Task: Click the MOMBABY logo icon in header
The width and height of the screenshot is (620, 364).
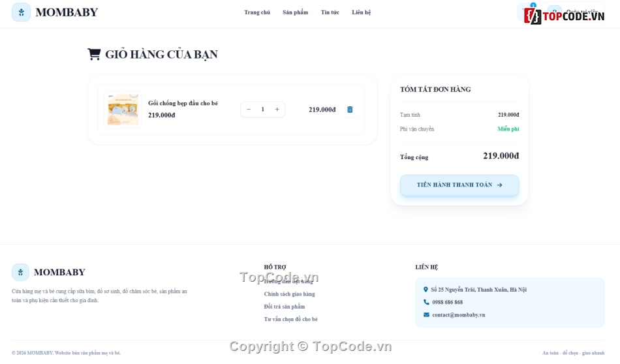Action: [x=21, y=12]
